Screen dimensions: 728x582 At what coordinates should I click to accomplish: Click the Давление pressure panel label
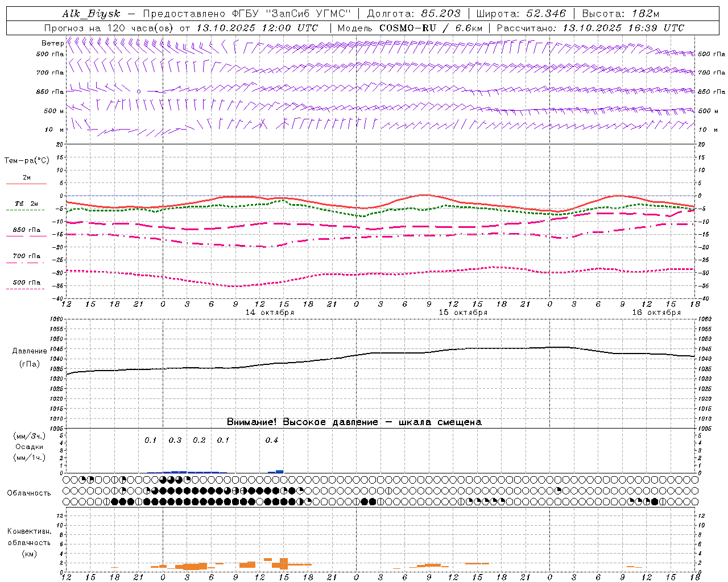click(30, 351)
